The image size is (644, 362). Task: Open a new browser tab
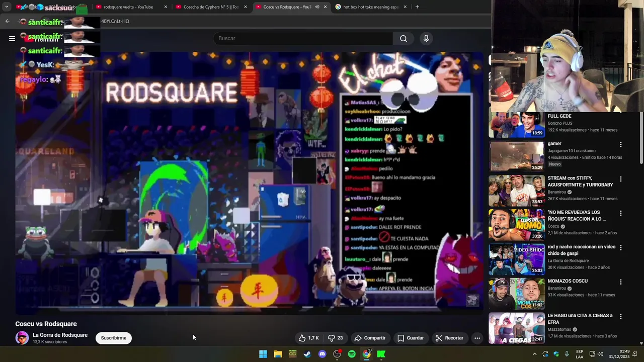coord(417,7)
